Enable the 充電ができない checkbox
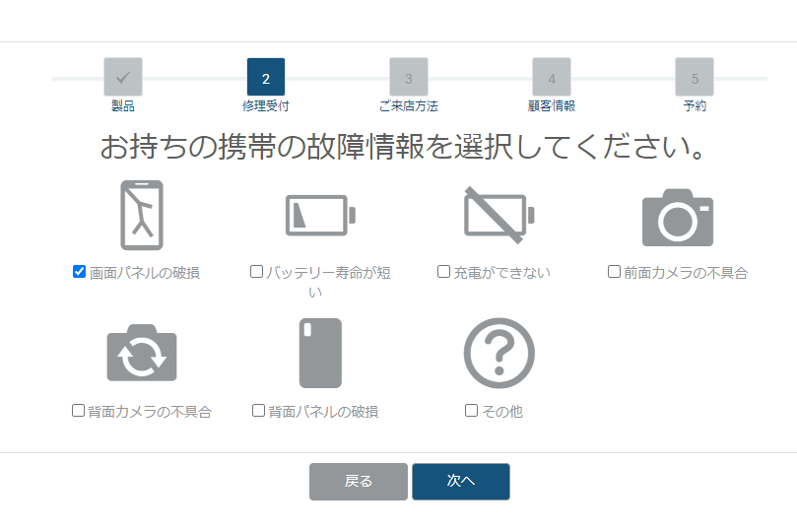Screen dimensions: 797x532 tap(443, 272)
